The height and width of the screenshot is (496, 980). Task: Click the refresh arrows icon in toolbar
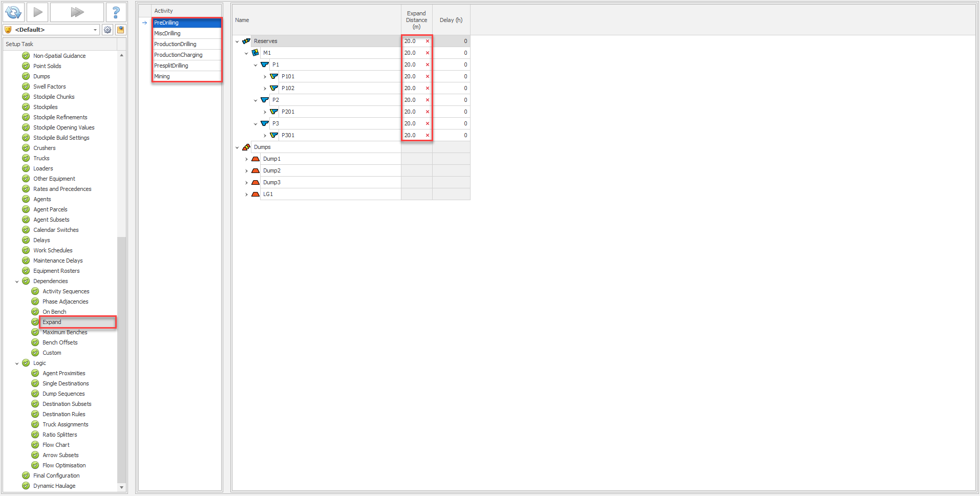13,12
